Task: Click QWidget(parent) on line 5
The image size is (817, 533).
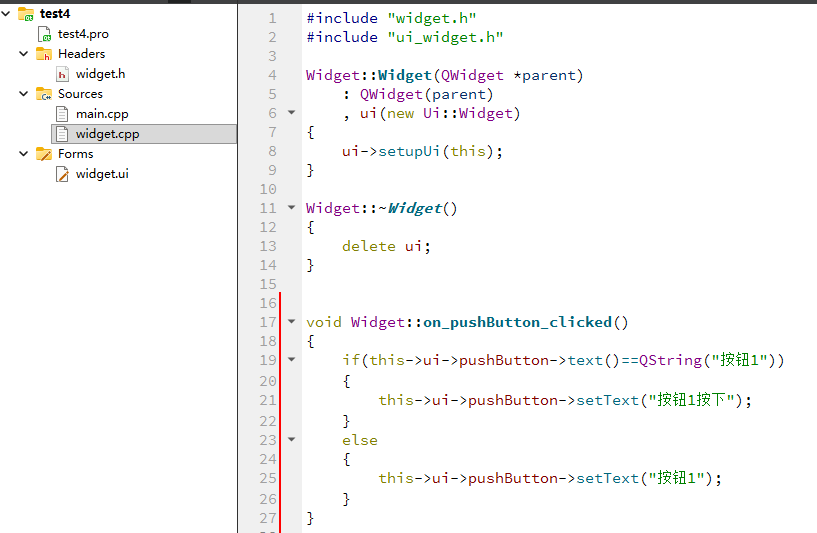Action: [426, 94]
